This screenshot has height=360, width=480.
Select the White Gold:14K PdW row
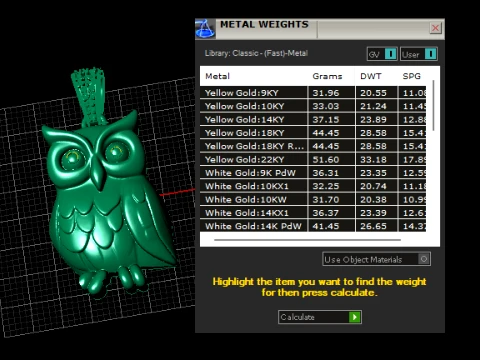[313, 226]
